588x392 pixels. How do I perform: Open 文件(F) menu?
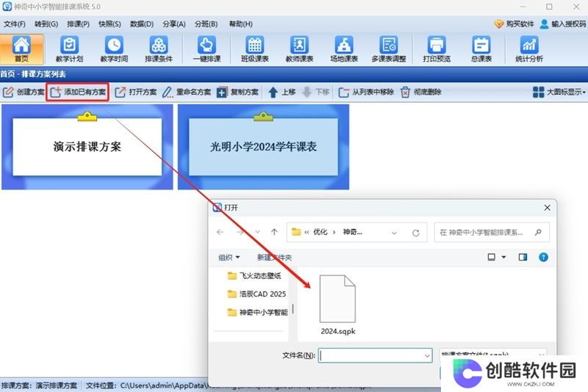coord(15,24)
